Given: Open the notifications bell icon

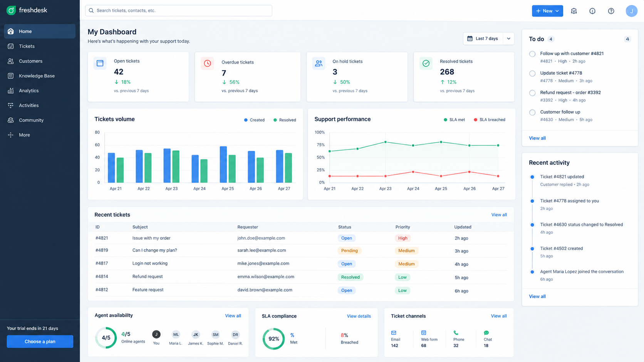Looking at the screenshot, I should click(574, 11).
